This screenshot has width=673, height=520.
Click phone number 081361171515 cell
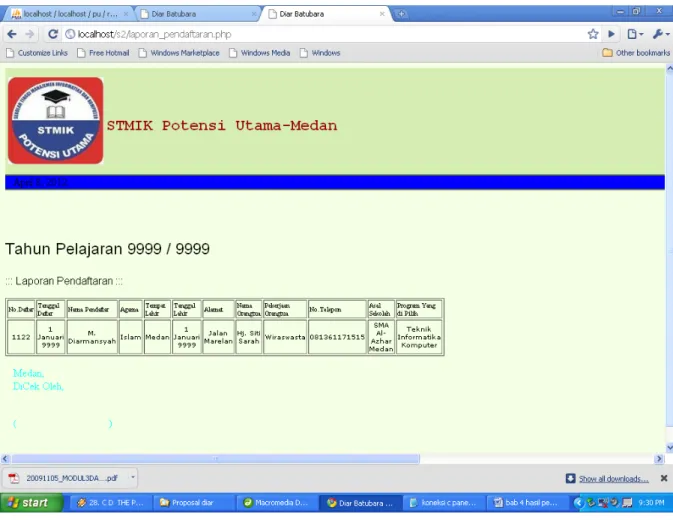(x=337, y=337)
